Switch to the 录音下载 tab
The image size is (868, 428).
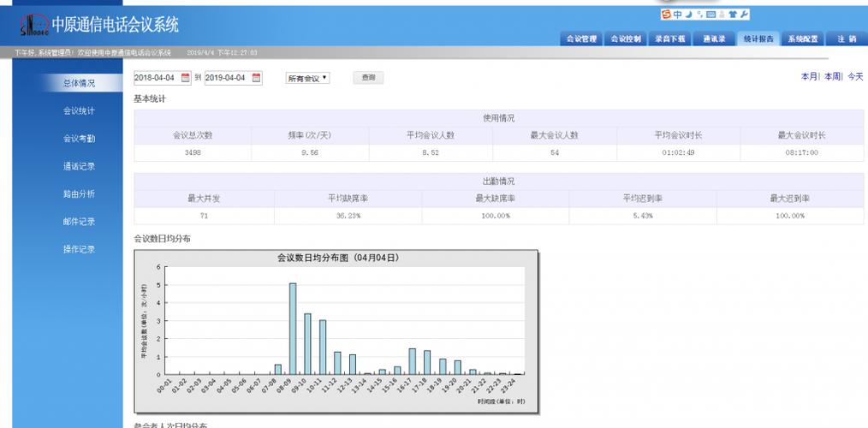669,39
